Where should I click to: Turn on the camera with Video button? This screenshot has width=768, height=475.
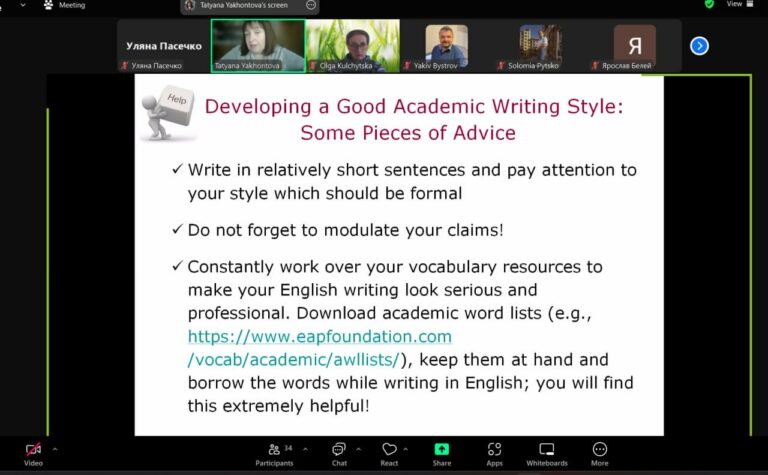(x=33, y=454)
